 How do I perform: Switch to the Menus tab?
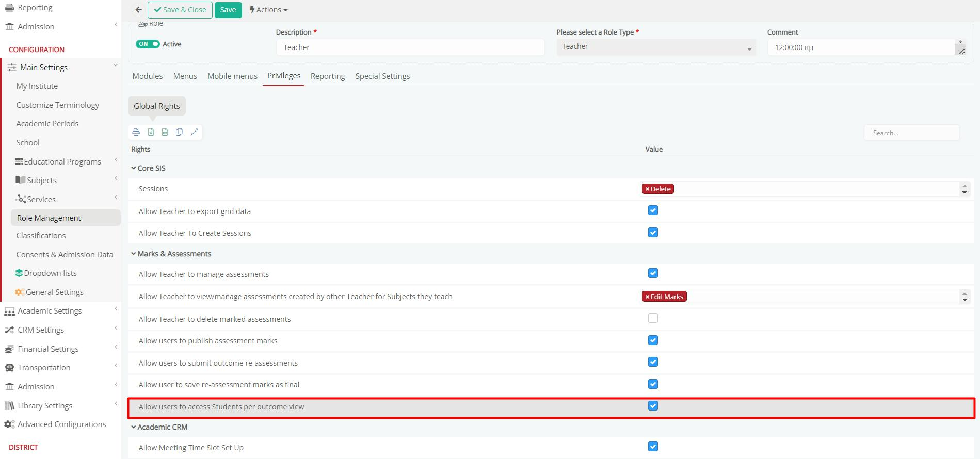tap(185, 76)
